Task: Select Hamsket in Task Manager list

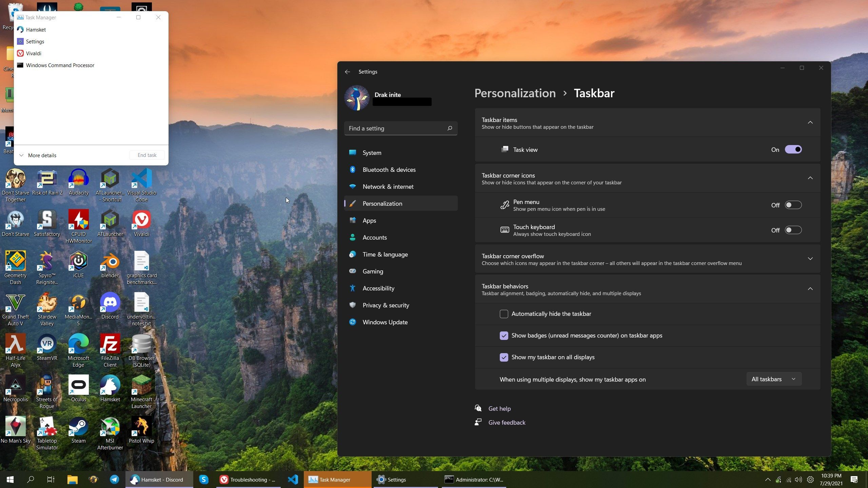Action: (91, 29)
